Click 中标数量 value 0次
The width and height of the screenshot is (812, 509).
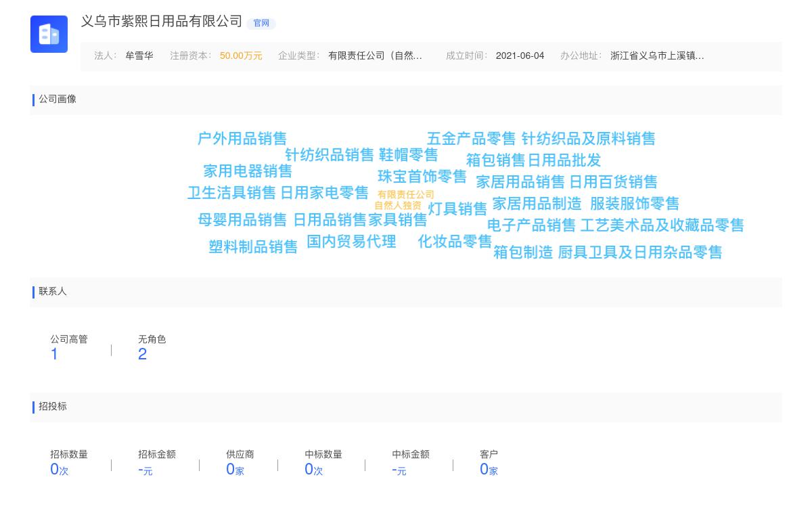[x=313, y=470]
